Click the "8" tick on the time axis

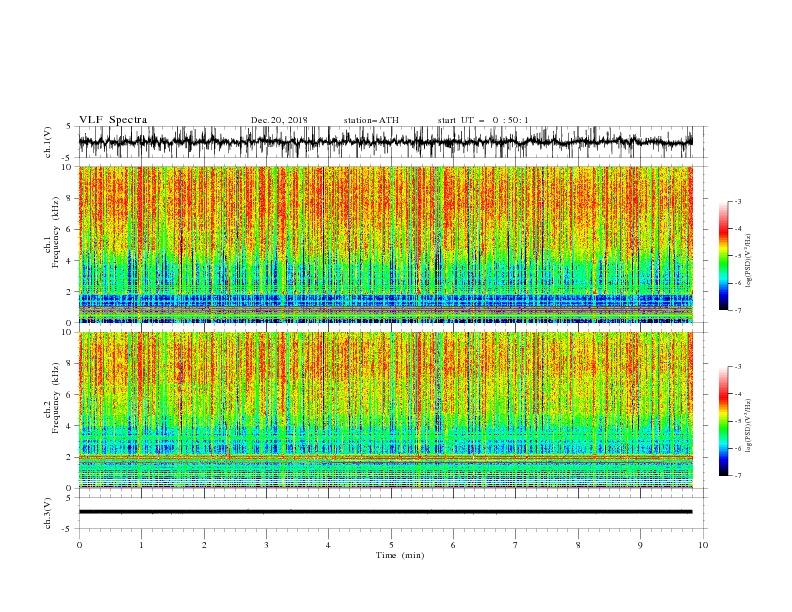pyautogui.click(x=578, y=545)
